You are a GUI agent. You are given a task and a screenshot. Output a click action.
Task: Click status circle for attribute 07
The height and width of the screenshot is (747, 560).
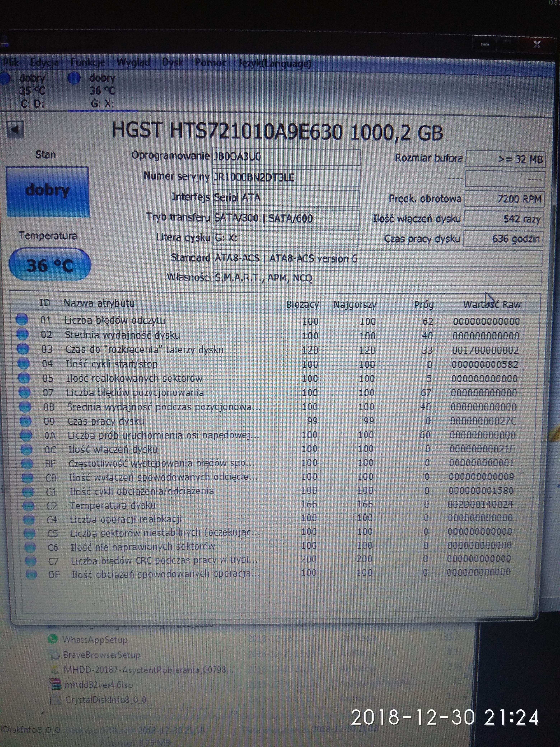pyautogui.click(x=25, y=392)
